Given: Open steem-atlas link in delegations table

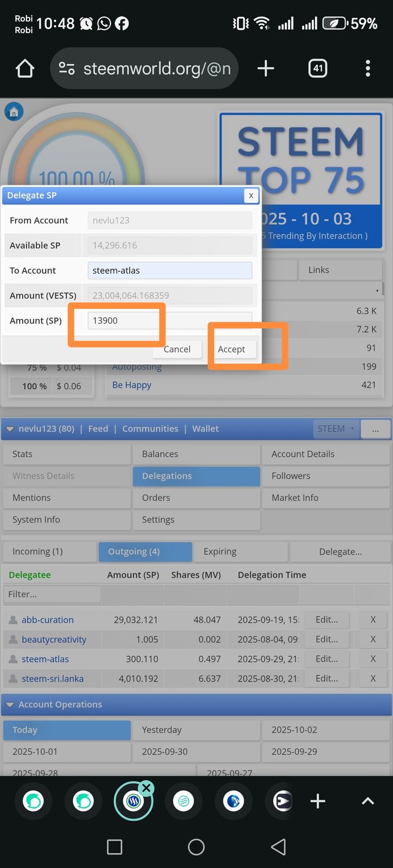Looking at the screenshot, I should click(45, 659).
